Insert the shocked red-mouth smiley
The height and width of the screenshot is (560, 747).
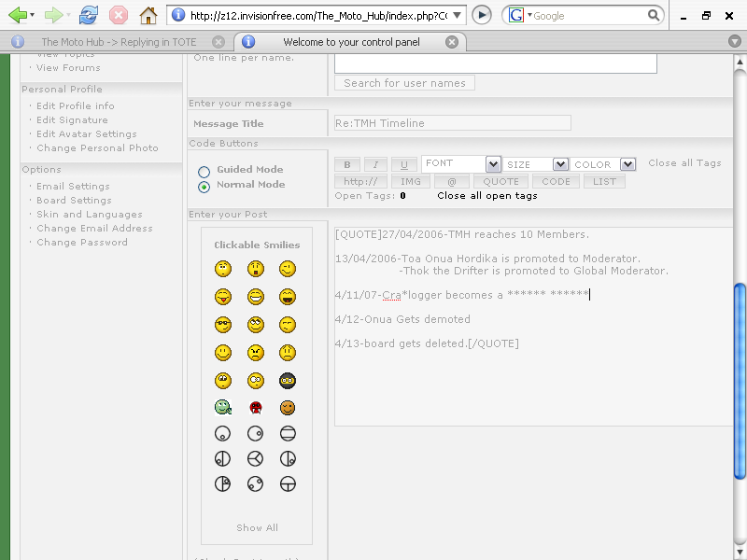click(x=256, y=269)
